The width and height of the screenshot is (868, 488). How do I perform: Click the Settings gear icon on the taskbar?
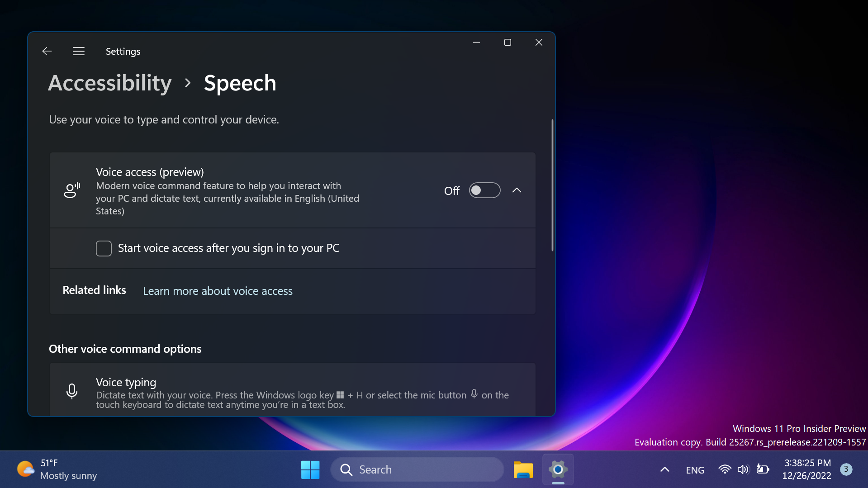click(x=557, y=469)
